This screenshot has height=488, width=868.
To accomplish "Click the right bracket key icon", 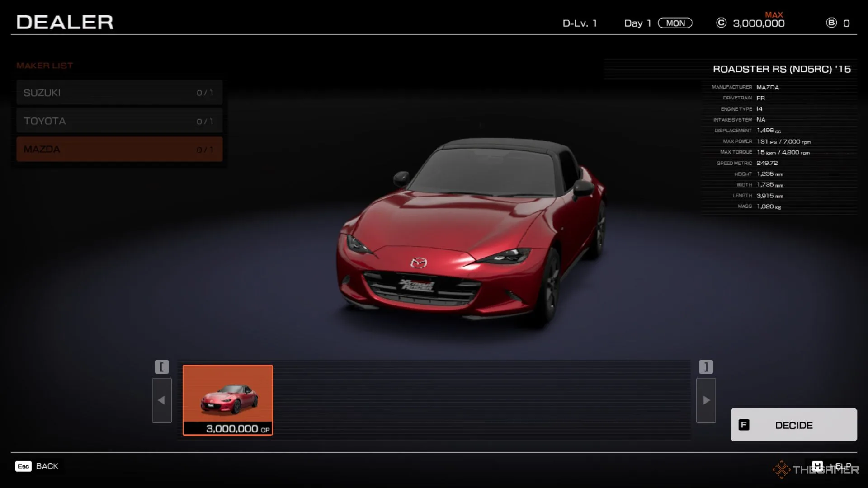I will point(706,366).
